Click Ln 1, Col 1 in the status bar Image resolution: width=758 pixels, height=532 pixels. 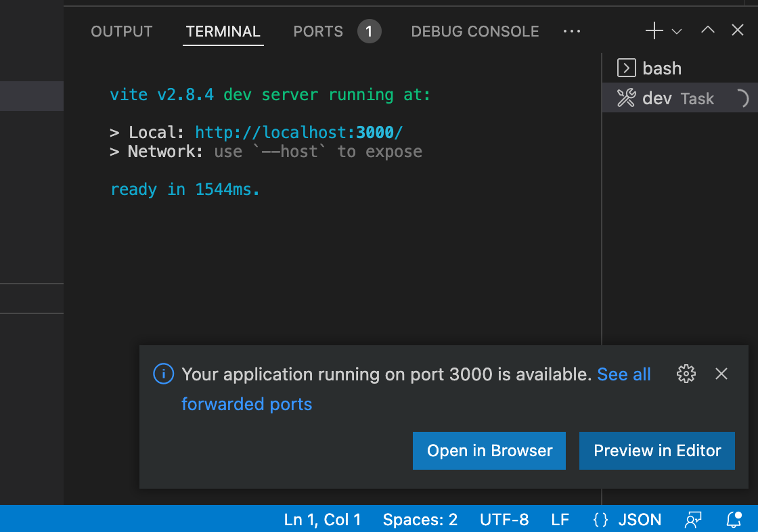pyautogui.click(x=322, y=519)
